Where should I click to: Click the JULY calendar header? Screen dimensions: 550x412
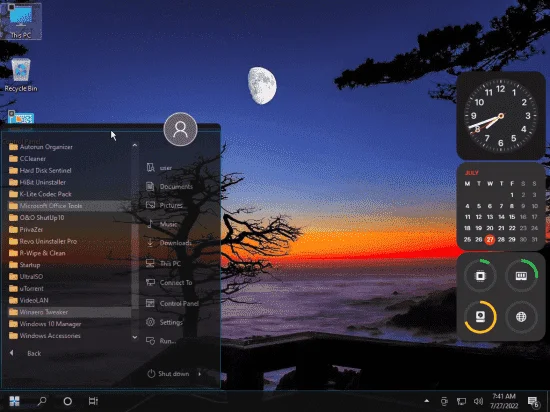point(471,173)
